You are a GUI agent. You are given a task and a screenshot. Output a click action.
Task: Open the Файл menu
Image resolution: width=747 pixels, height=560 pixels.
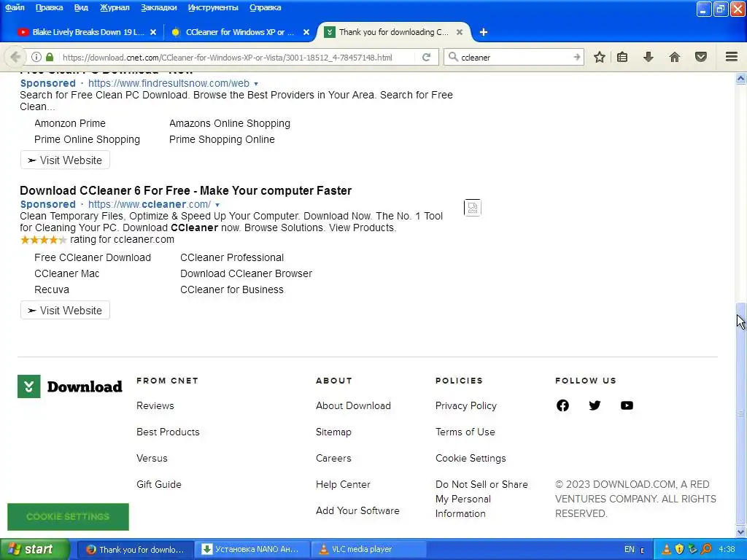tap(15, 7)
